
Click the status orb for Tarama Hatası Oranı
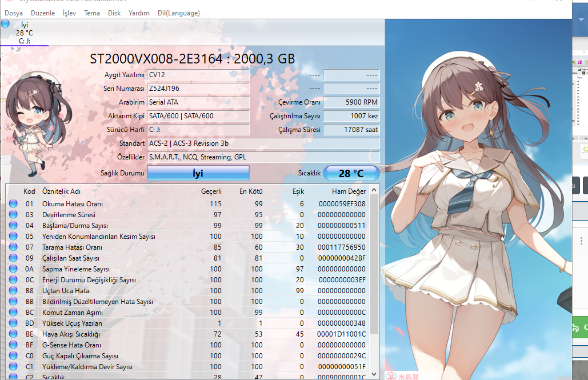click(x=13, y=247)
